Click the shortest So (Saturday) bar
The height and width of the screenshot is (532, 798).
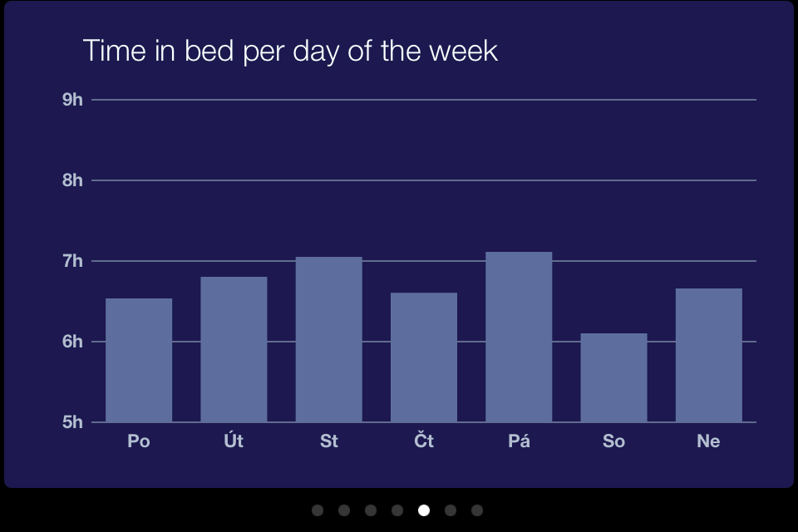point(613,377)
